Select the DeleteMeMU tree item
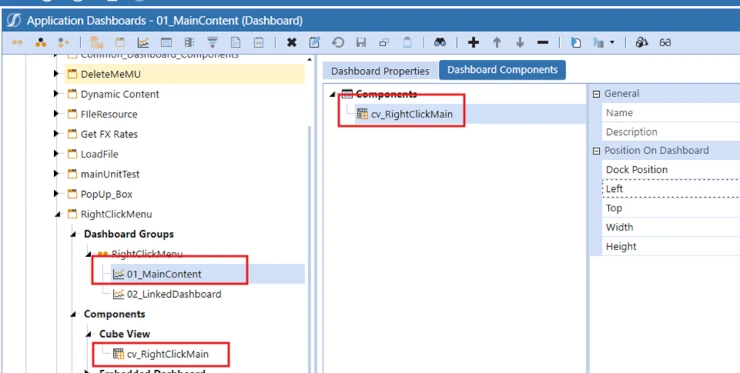The width and height of the screenshot is (740, 373). (110, 74)
